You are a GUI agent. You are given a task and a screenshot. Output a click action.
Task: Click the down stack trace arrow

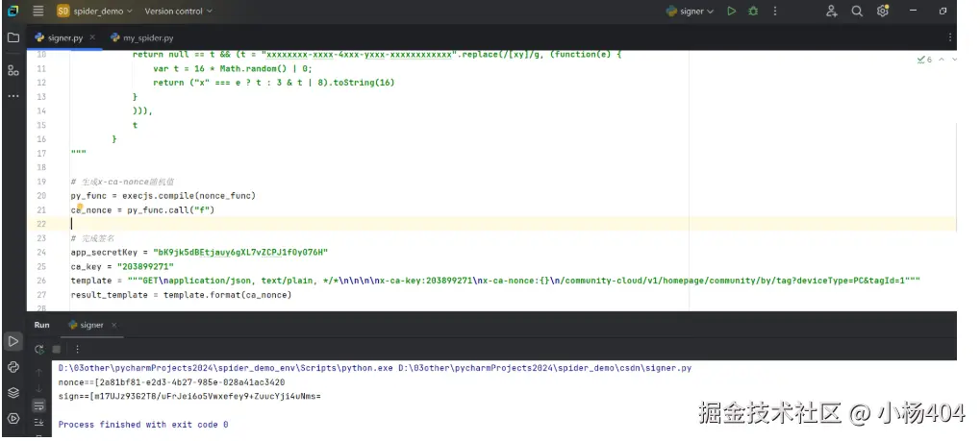39,389
